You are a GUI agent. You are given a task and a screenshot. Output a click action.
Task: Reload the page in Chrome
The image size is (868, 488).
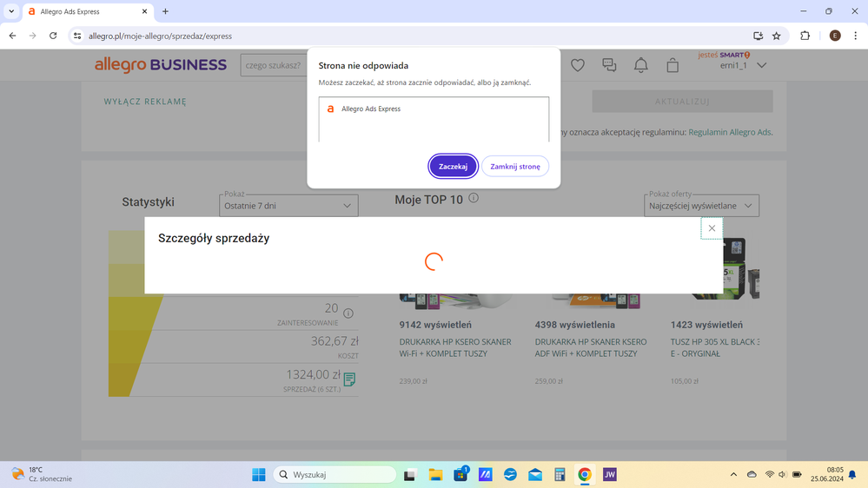pos(53,36)
